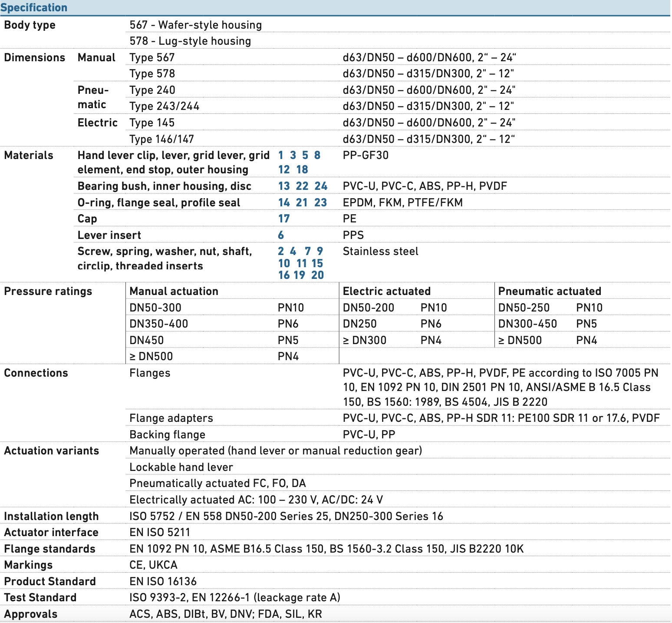Click the 'Electric' dimensions sublabel

(x=98, y=123)
